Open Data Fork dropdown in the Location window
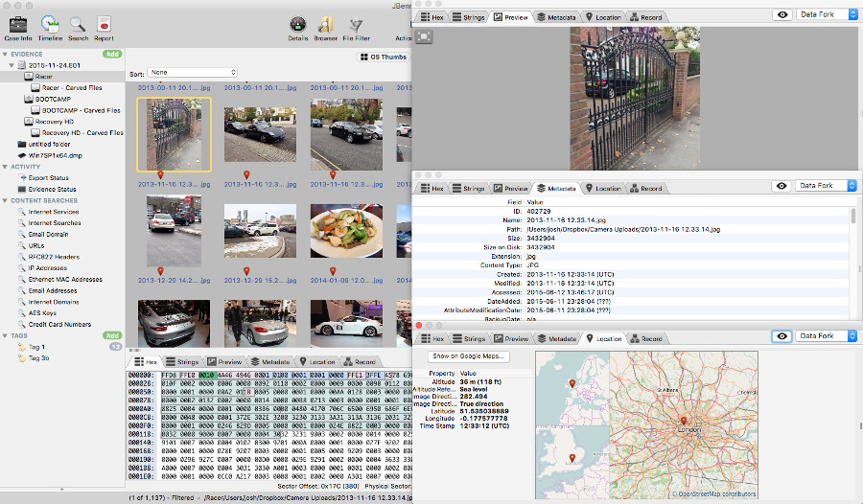The width and height of the screenshot is (863, 504). (x=826, y=336)
